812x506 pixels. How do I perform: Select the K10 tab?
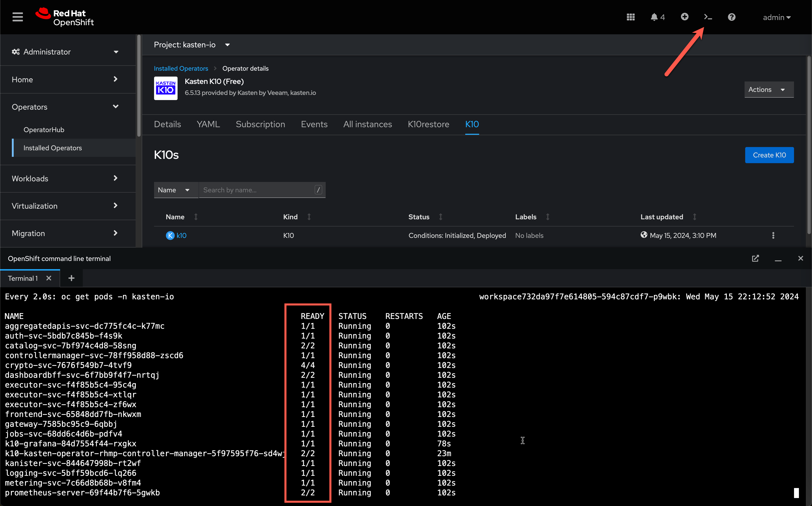click(x=472, y=124)
